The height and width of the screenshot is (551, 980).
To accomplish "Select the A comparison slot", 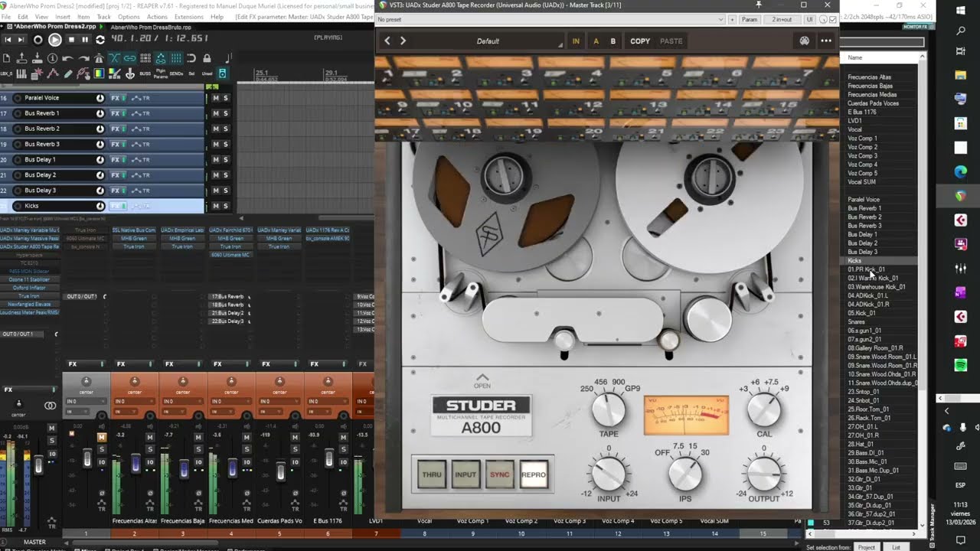I will coord(596,41).
